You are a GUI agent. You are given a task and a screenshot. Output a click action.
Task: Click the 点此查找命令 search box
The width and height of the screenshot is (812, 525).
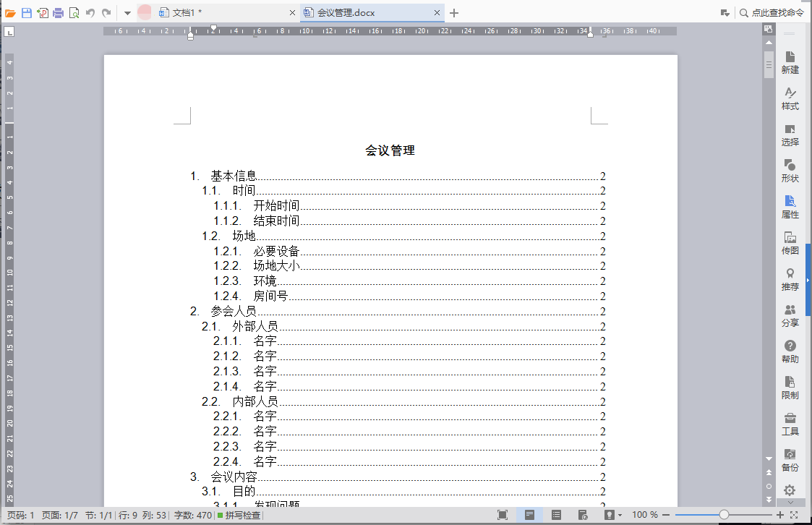[772, 13]
